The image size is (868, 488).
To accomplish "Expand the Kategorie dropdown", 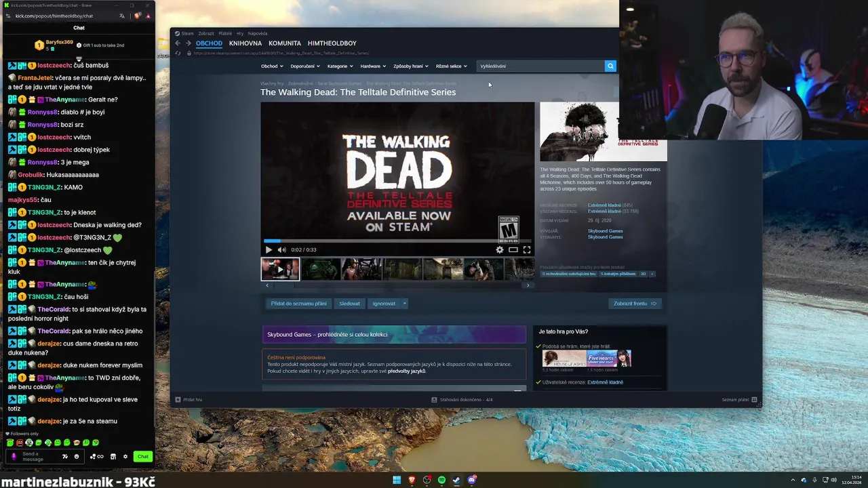I will click(340, 66).
